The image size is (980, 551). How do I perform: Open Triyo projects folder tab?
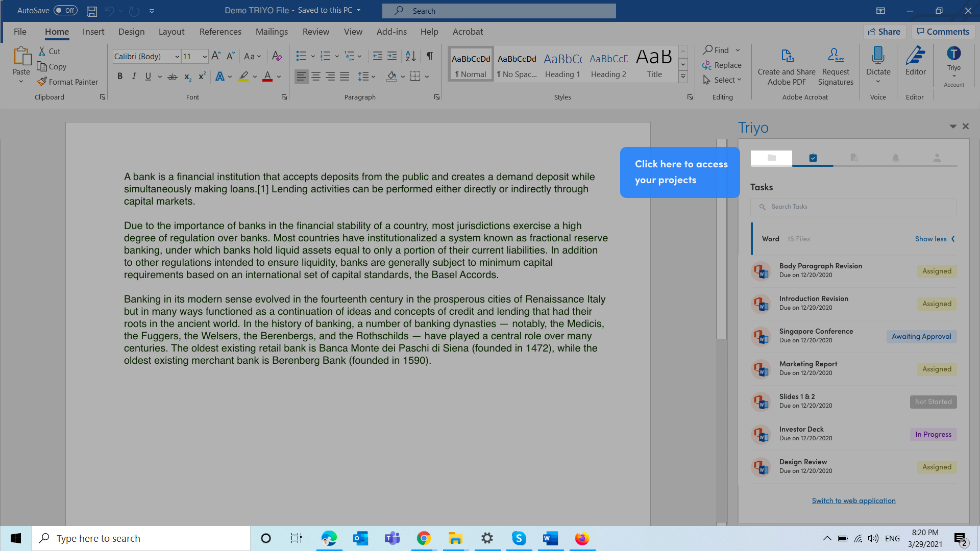click(x=771, y=158)
